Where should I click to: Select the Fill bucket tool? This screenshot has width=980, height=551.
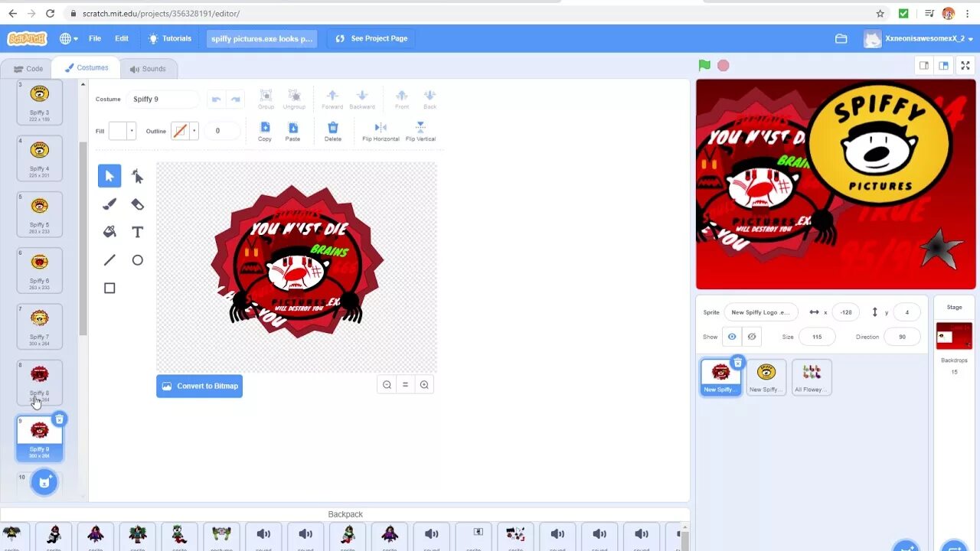point(109,231)
